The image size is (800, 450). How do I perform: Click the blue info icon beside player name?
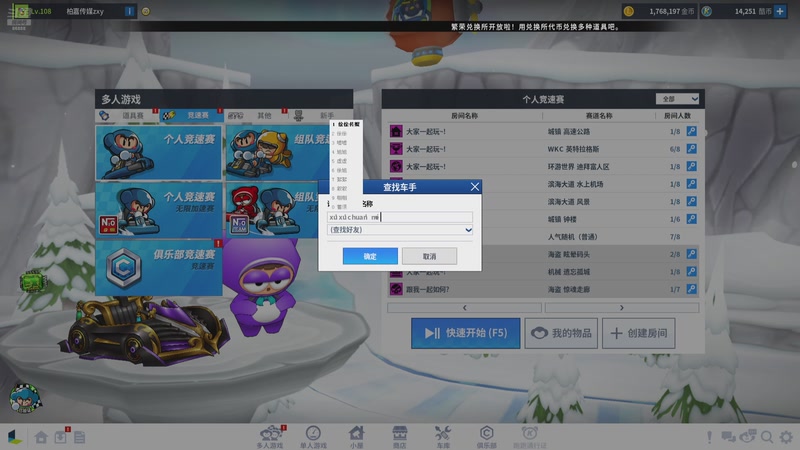point(130,11)
